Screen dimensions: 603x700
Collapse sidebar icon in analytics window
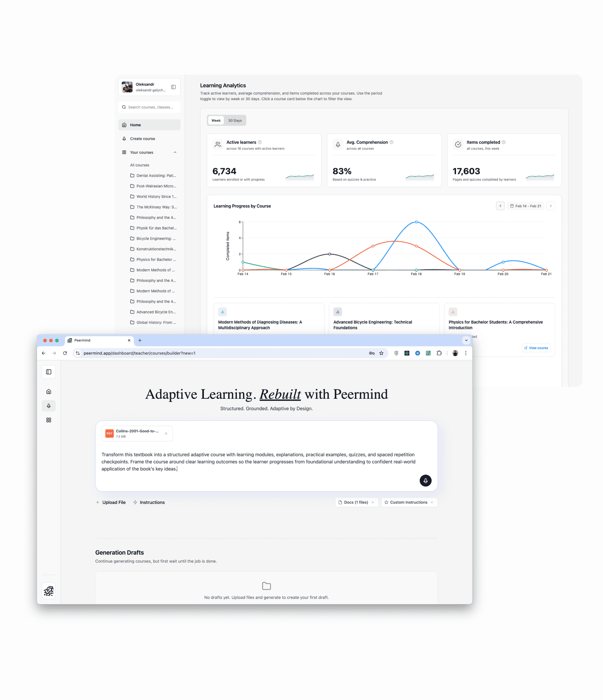[x=173, y=87]
